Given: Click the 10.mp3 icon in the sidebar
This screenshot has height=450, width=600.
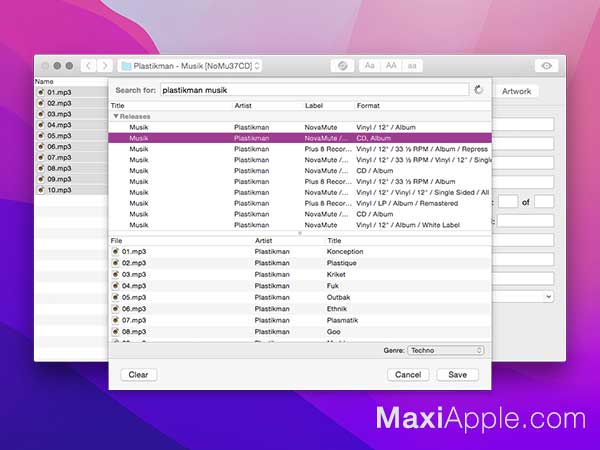Looking at the screenshot, I should (x=41, y=190).
